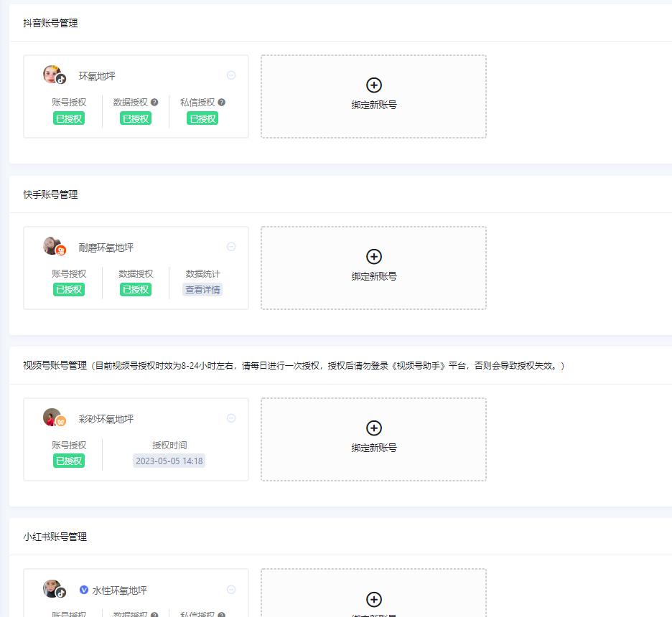Click the 已授权 badge under 账号授权 for 彩砂环氧地坪
This screenshot has height=617, width=672.
point(68,460)
